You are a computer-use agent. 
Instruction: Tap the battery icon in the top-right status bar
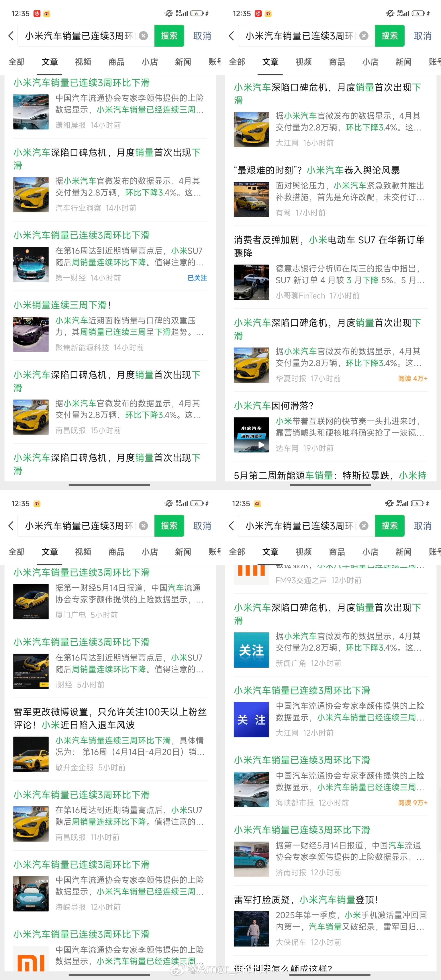point(419,13)
